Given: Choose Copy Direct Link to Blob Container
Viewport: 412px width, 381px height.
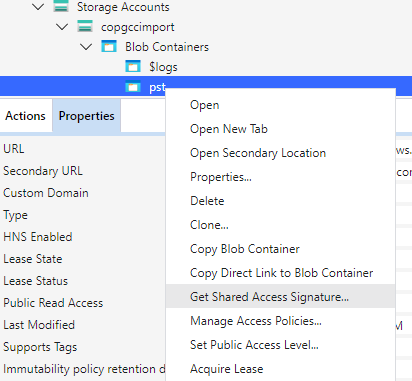Looking at the screenshot, I should click(x=280, y=273).
